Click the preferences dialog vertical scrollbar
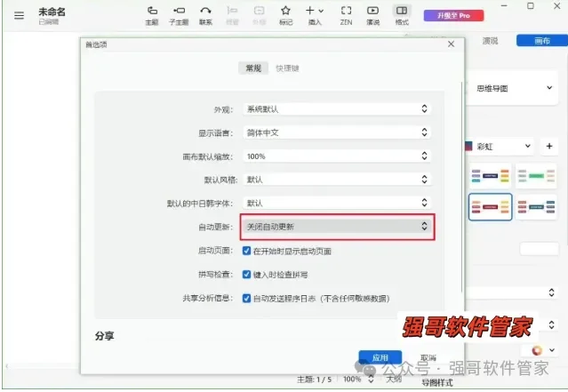The image size is (568, 392). [x=461, y=187]
